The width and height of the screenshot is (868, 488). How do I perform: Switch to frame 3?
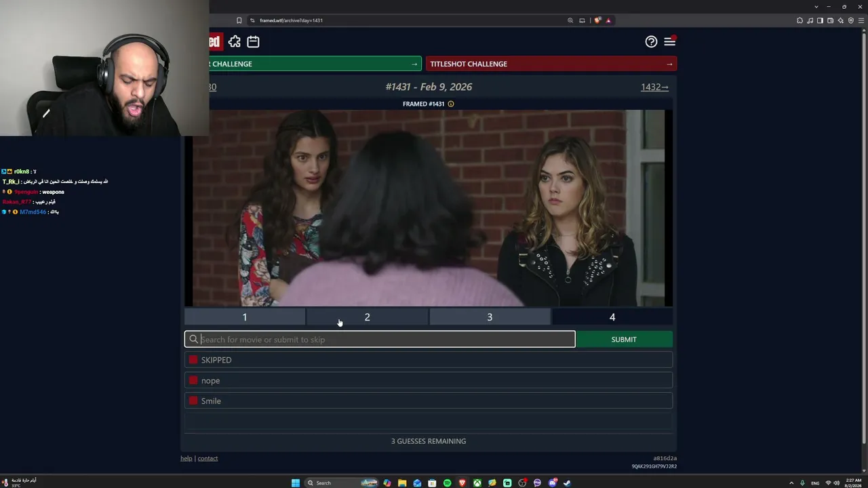[490, 317]
